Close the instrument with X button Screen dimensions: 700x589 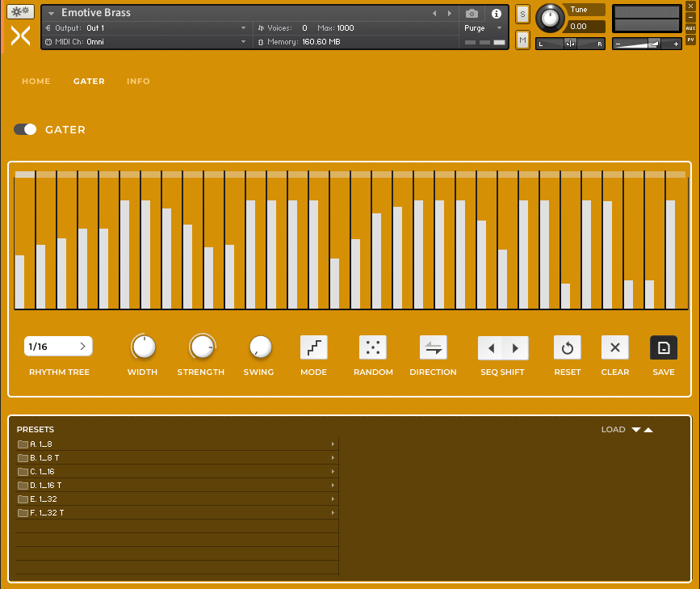pos(690,6)
